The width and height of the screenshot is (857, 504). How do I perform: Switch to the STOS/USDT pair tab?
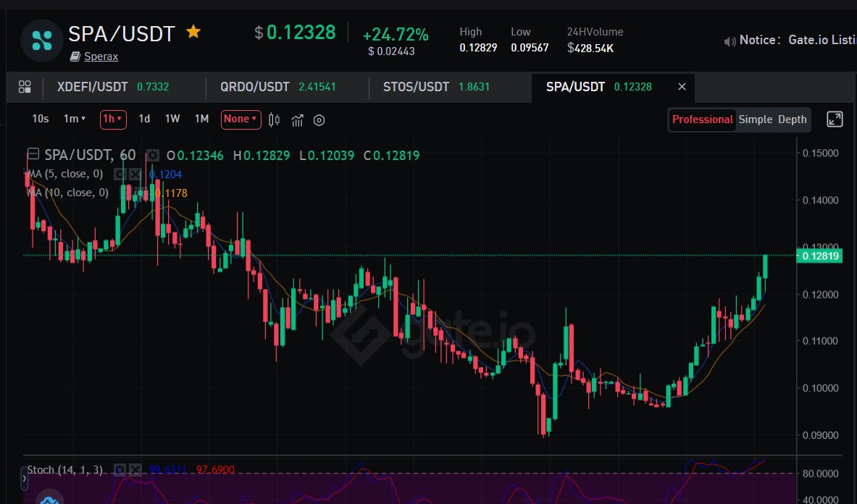[x=436, y=87]
